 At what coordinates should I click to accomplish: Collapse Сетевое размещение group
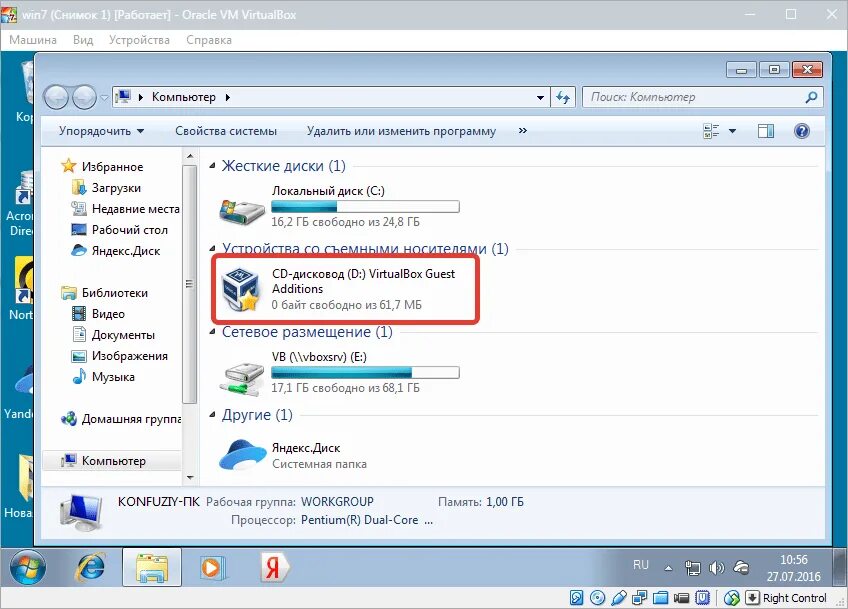click(x=213, y=332)
